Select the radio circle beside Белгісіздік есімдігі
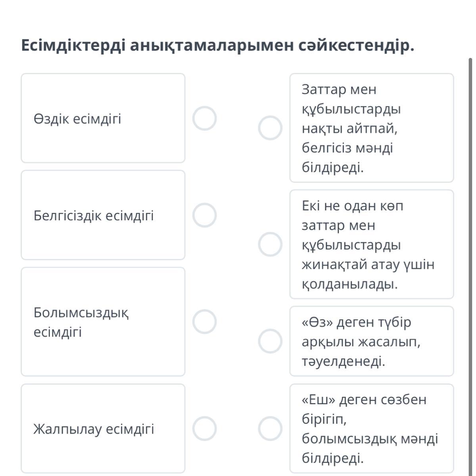 pyautogui.click(x=204, y=215)
